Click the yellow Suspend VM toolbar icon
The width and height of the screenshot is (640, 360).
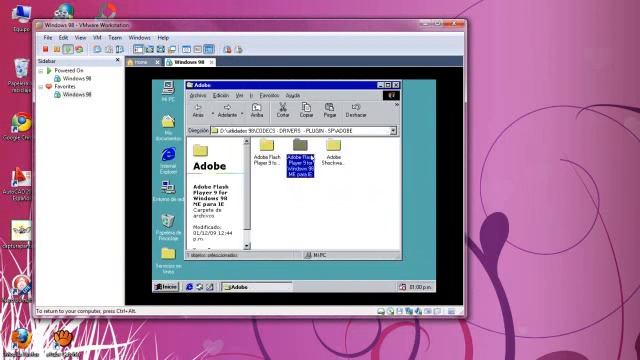pyautogui.click(x=57, y=49)
